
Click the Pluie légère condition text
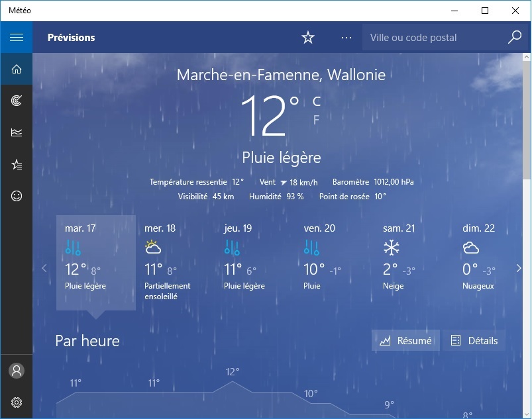pyautogui.click(x=282, y=158)
